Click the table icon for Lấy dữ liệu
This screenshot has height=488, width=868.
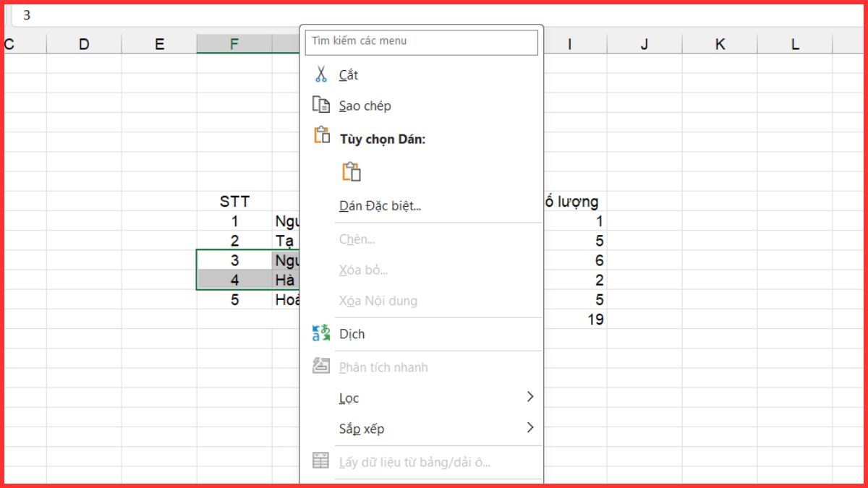click(320, 461)
